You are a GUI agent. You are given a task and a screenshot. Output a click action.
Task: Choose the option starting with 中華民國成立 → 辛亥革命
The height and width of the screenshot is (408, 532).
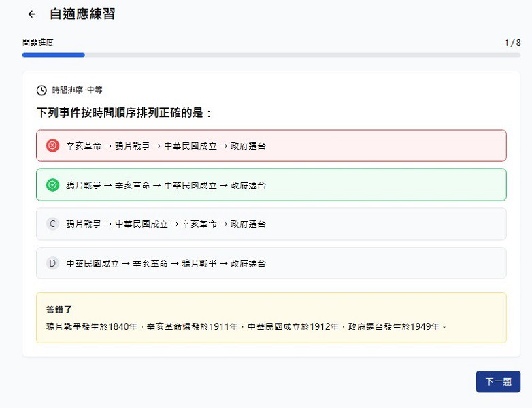click(272, 263)
